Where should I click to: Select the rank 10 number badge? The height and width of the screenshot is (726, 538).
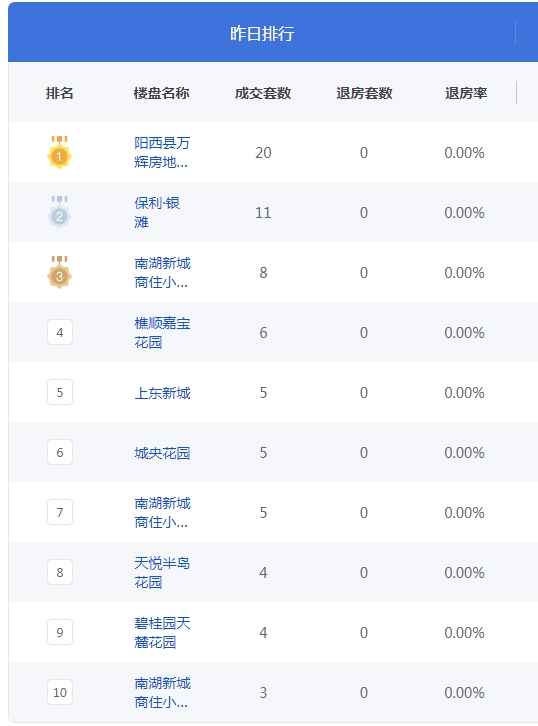[x=60, y=692]
